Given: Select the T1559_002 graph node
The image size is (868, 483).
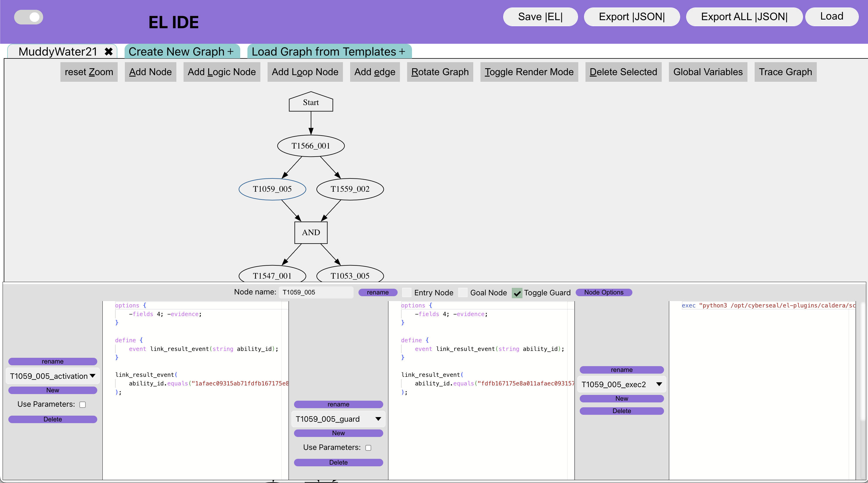Looking at the screenshot, I should [x=350, y=189].
